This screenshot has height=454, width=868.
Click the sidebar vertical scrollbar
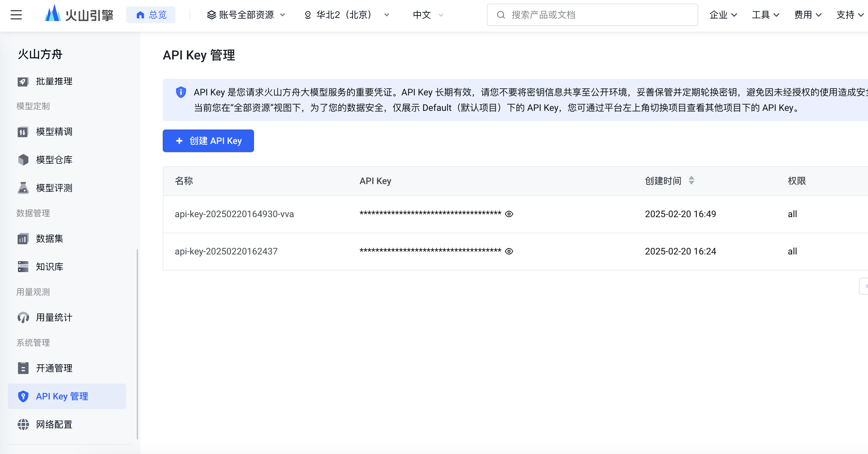[137, 344]
